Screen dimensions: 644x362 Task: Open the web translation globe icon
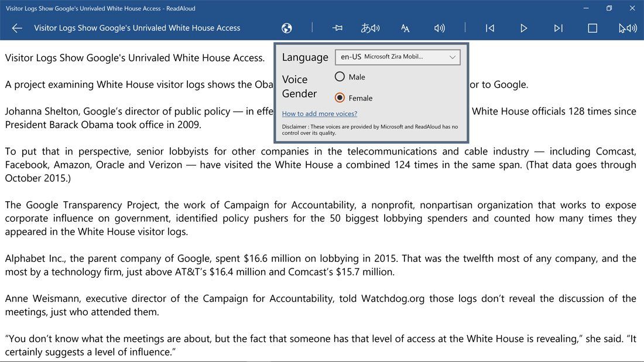click(x=286, y=27)
